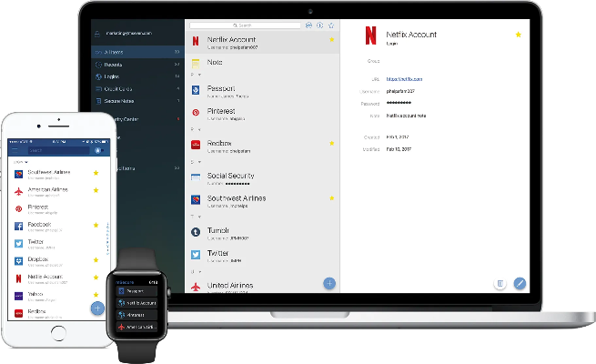Click the blue add (+) button in laptop list
Image resolution: width=596 pixels, height=364 pixels.
328,283
